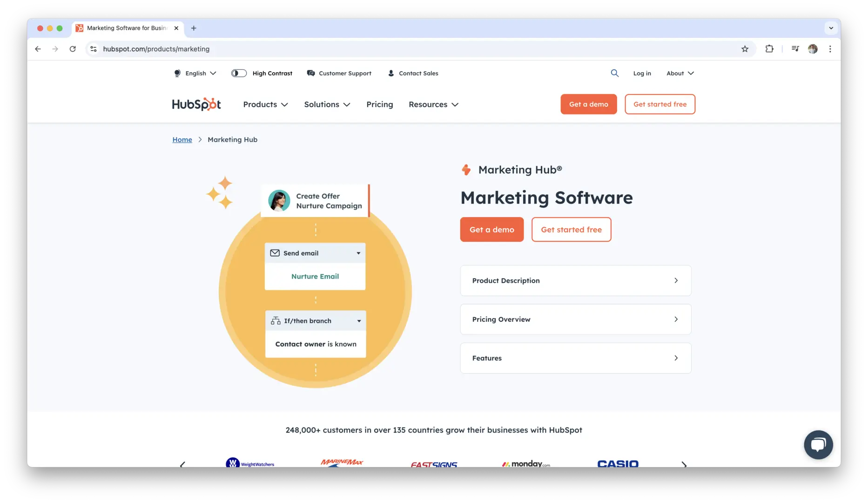This screenshot has height=503, width=868.
Task: Open the Chrome profile avatar
Action: 813,49
